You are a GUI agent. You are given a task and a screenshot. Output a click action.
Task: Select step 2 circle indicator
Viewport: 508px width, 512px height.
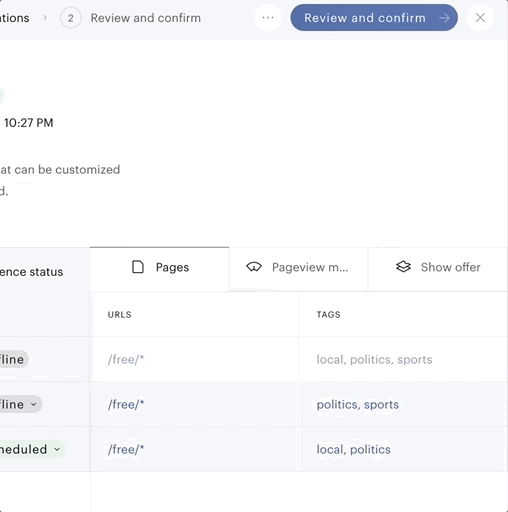(71, 18)
